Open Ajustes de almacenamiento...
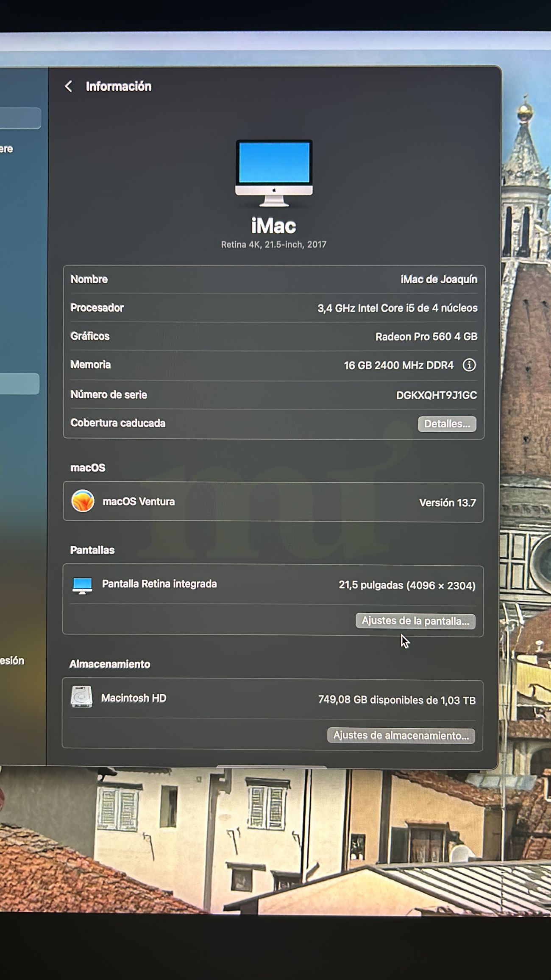The image size is (551, 980). coord(401,735)
